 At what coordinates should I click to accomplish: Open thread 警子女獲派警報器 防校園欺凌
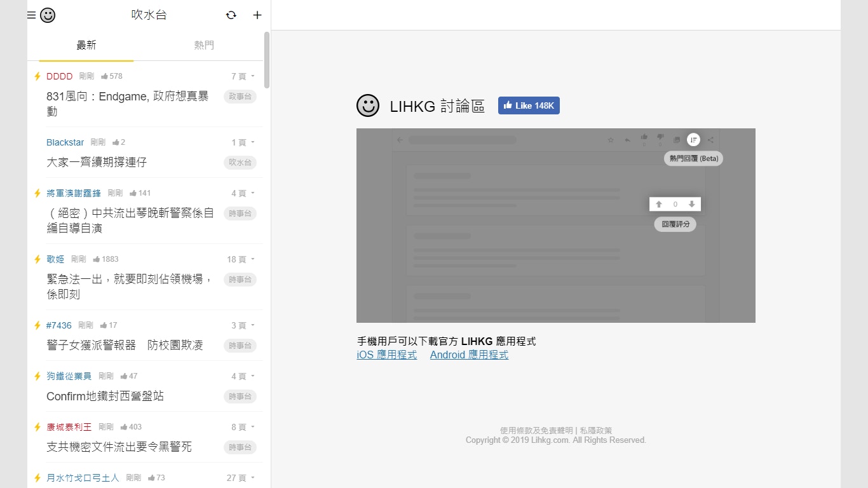click(125, 345)
